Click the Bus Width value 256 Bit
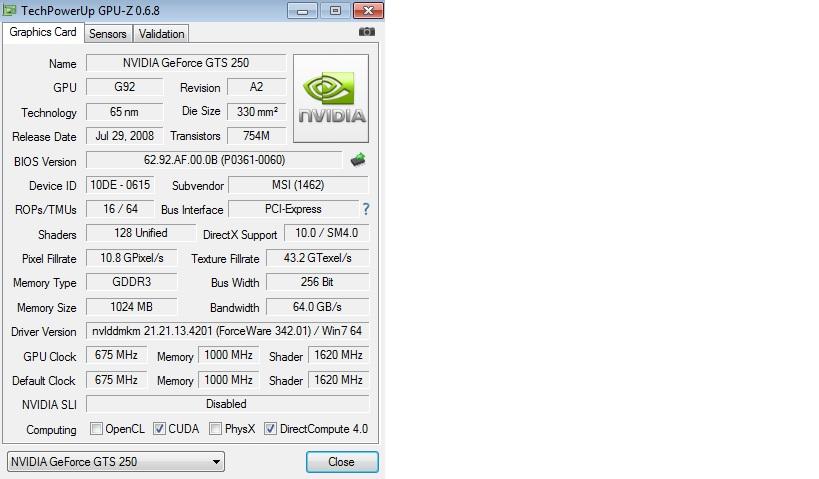Viewport: 819px width, 479px height. point(318,282)
